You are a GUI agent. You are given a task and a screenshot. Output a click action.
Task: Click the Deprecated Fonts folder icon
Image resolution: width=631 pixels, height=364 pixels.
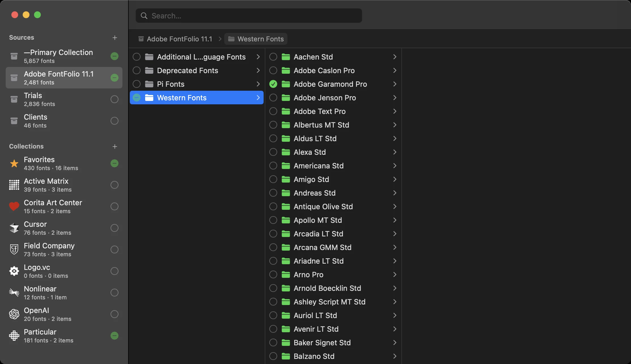(x=149, y=71)
